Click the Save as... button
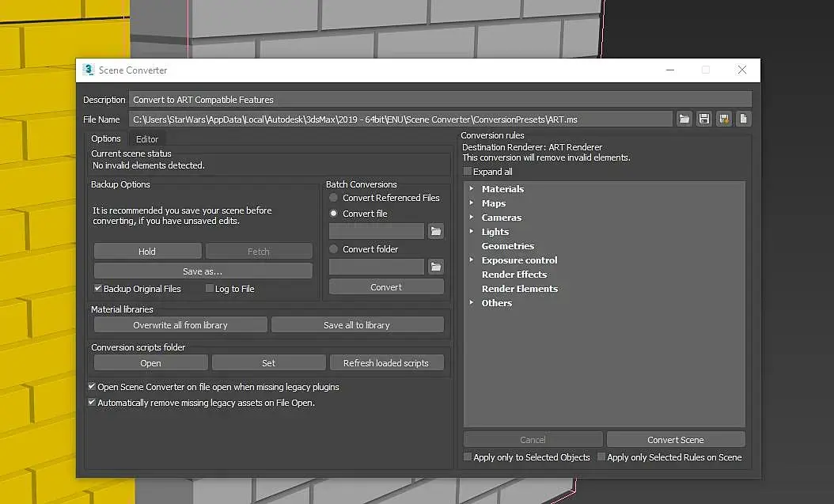The width and height of the screenshot is (834, 504). pyautogui.click(x=203, y=271)
